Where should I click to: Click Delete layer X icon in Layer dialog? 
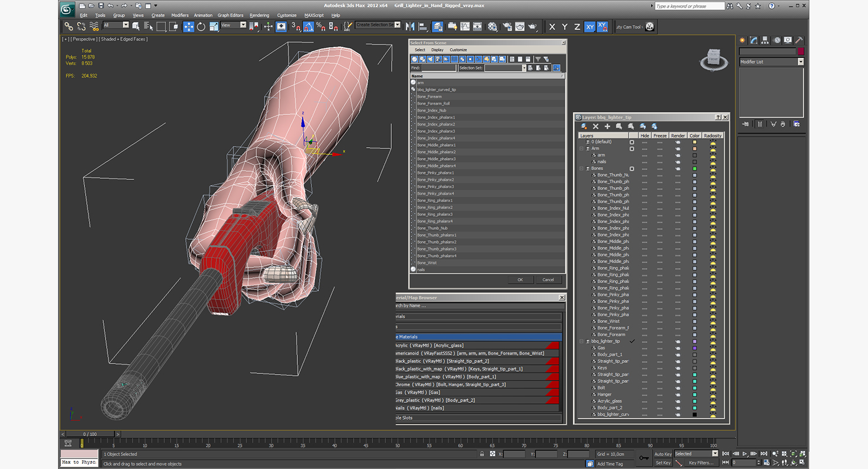click(x=596, y=126)
